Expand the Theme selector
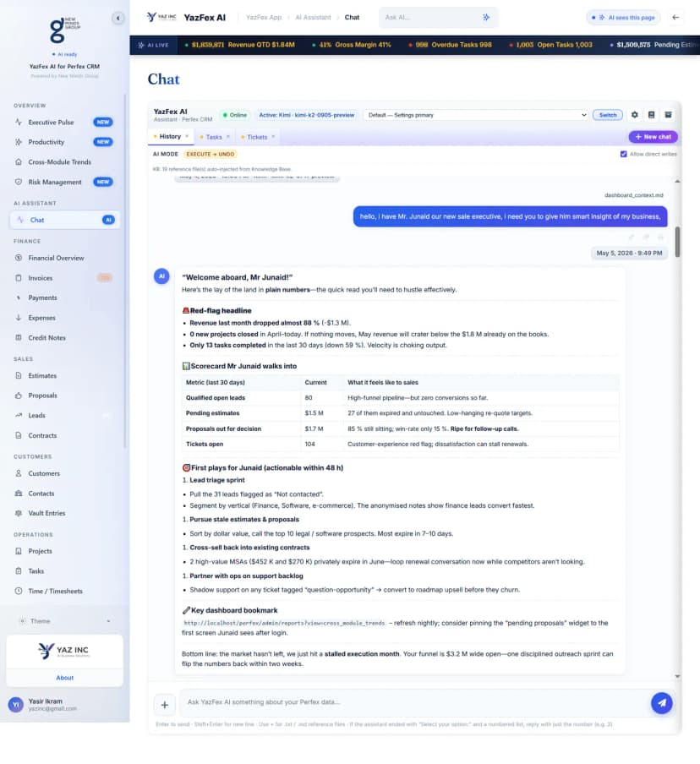700x764 pixels. [x=64, y=621]
